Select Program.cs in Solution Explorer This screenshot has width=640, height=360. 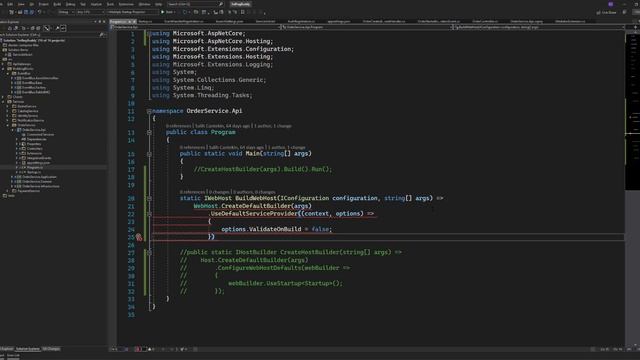coord(34,167)
